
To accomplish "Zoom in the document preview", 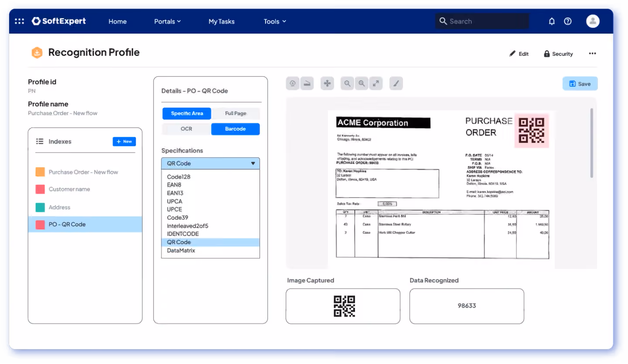I will (x=362, y=83).
